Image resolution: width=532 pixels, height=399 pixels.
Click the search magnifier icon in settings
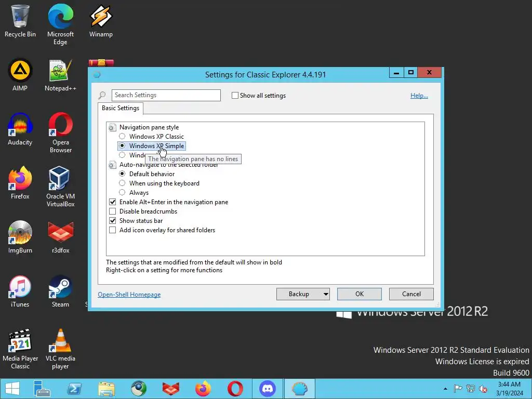click(x=102, y=96)
